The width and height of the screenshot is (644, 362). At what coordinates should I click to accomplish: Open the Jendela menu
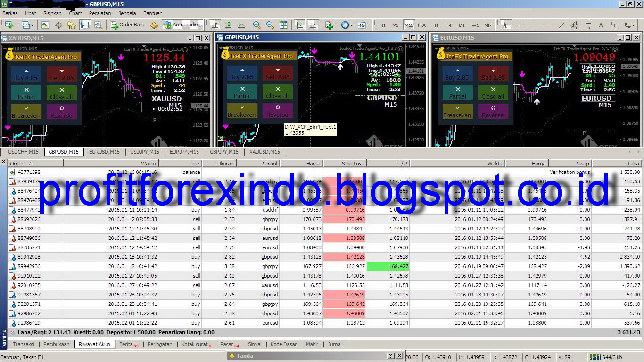(127, 13)
